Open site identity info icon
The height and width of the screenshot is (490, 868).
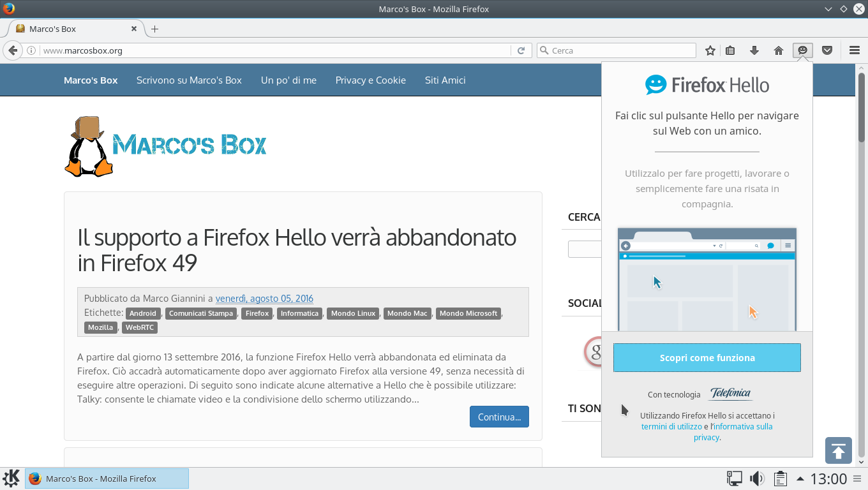31,50
